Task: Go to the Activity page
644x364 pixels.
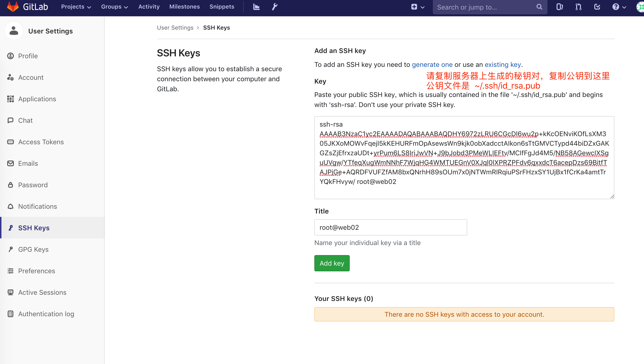Action: (x=149, y=7)
